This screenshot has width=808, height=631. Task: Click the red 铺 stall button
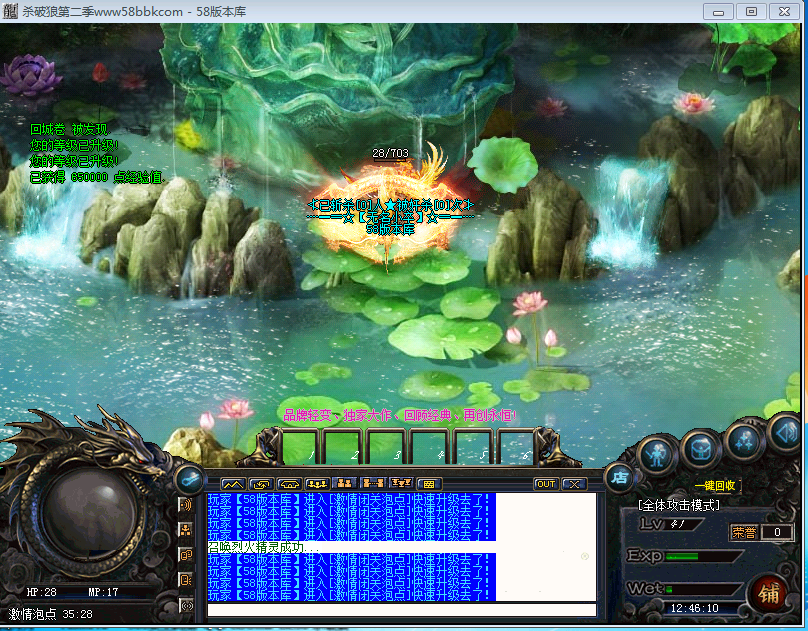[768, 594]
